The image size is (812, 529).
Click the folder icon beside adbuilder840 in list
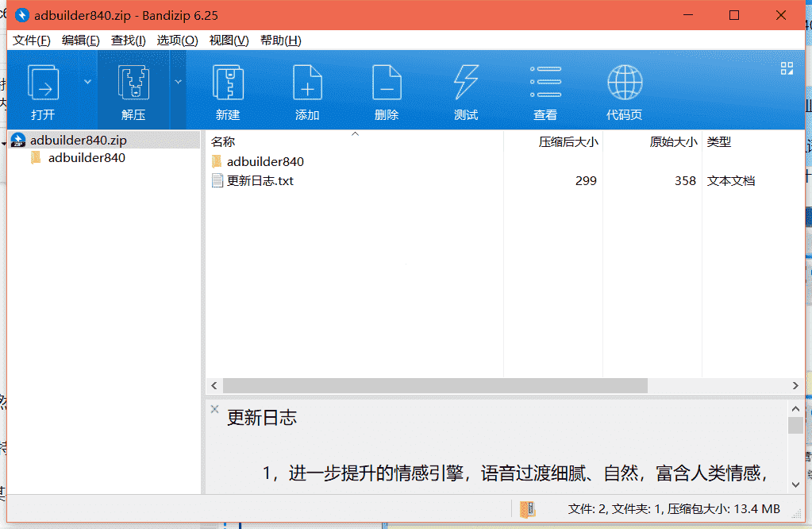coord(217,162)
